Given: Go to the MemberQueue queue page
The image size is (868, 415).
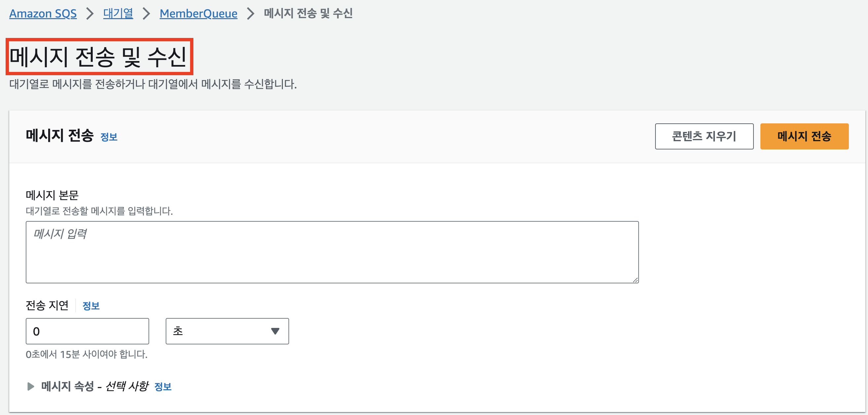Looking at the screenshot, I should 198,14.
